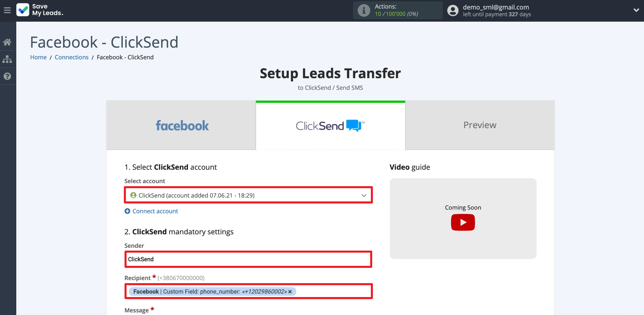The image size is (644, 315).
Task: Open the Home sidebar icon
Action: [x=7, y=42]
